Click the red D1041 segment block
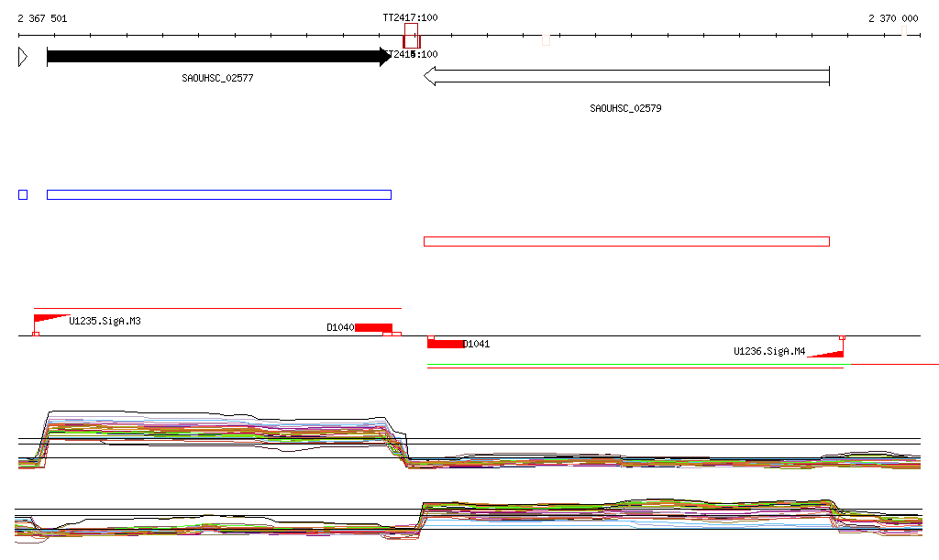The height and width of the screenshot is (560, 939). (x=446, y=344)
